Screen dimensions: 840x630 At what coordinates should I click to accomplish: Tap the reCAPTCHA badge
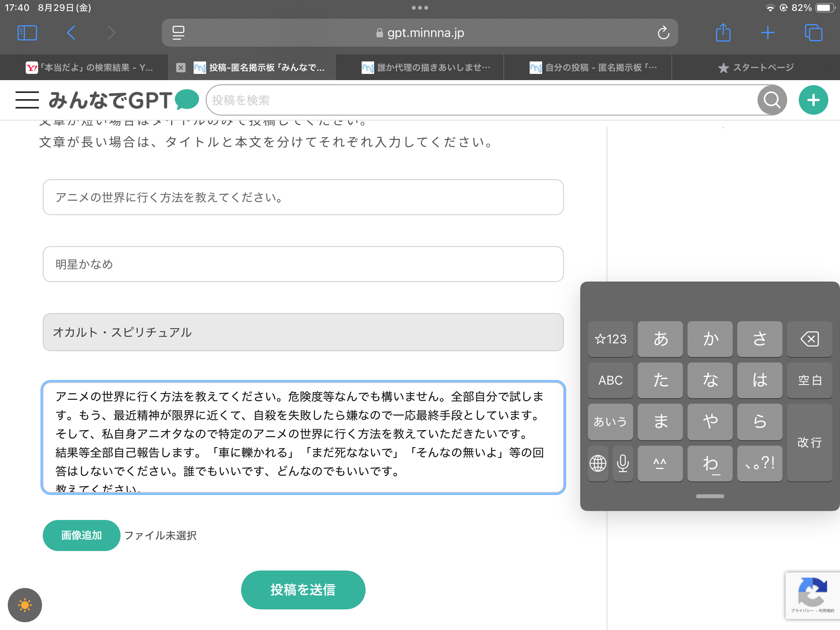coord(812,596)
